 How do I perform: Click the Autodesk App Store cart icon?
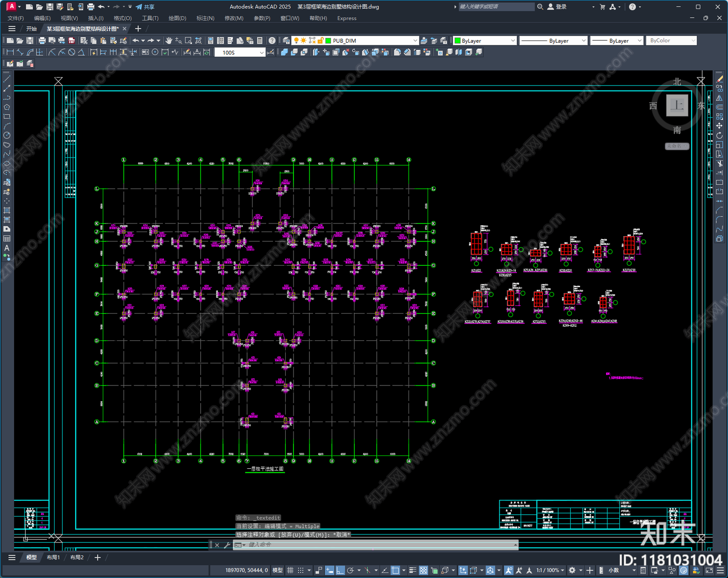click(602, 7)
